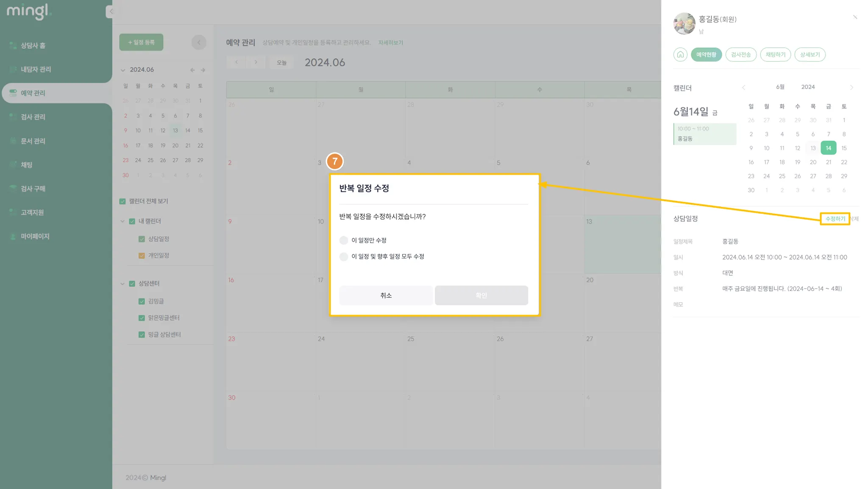Toggle 캘린더 전체 보기 checkbox
The image size is (868, 489).
(x=122, y=201)
